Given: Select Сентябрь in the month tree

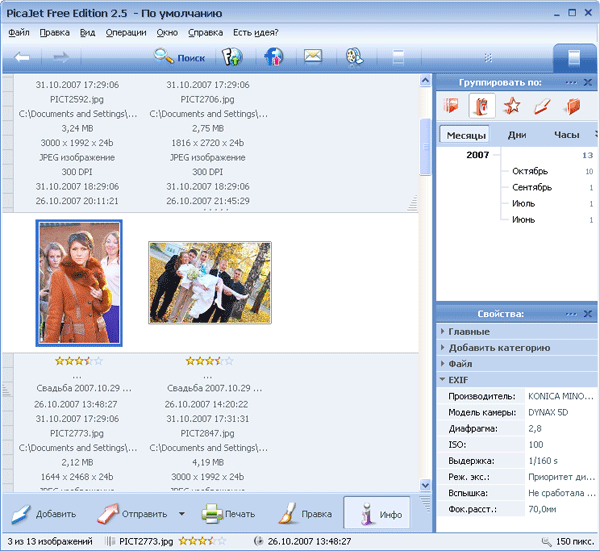Looking at the screenshot, I should coord(532,187).
